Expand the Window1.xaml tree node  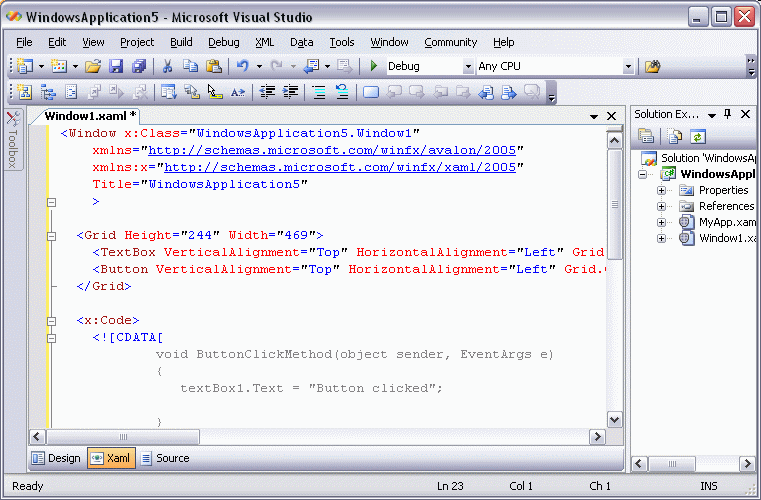662,238
